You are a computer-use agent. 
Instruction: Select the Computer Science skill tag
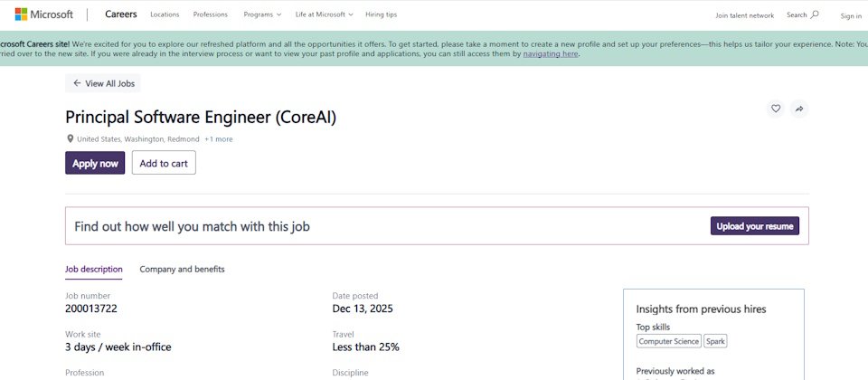669,341
